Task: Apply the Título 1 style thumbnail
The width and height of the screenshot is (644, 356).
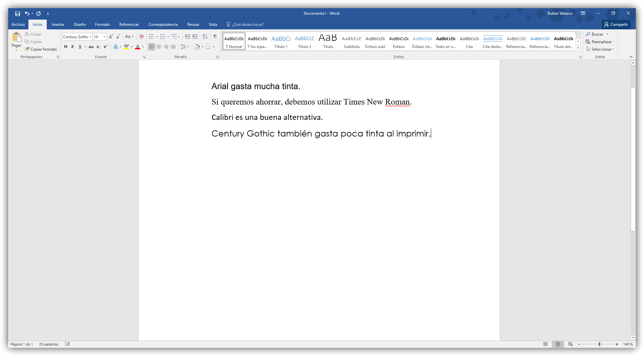Action: coord(281,41)
